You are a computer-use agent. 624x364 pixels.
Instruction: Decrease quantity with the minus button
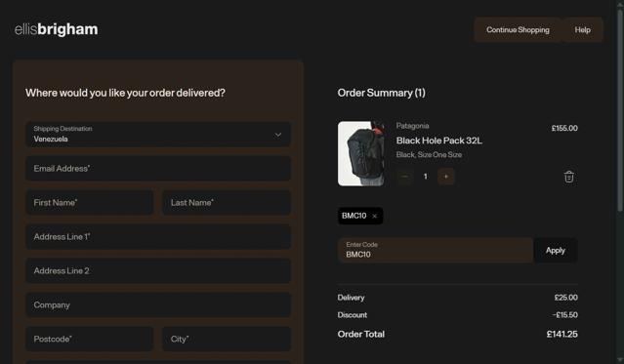(404, 177)
